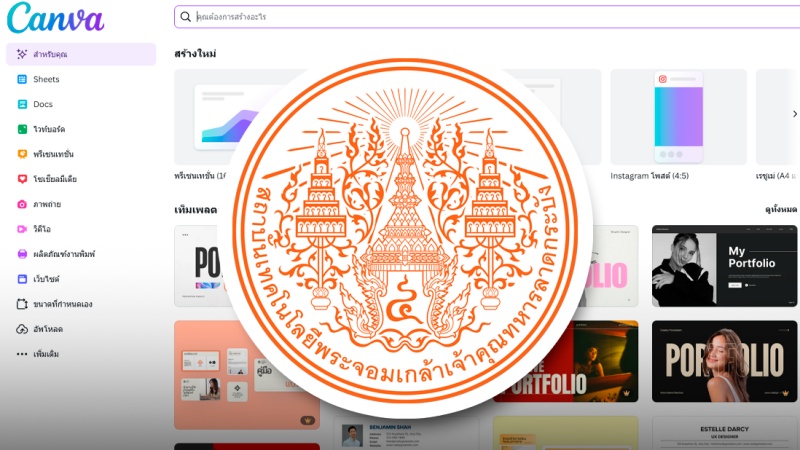Open the My Portfolio dark template
Screen dimensions: 800x450
click(724, 266)
